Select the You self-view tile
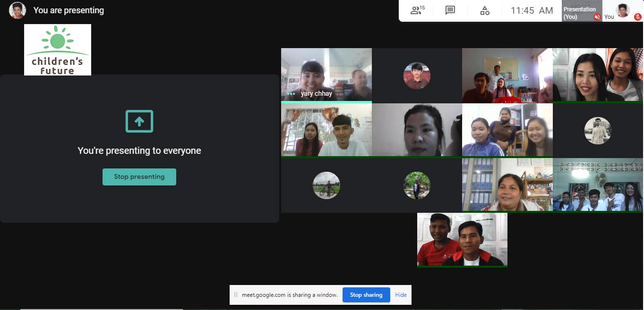This screenshot has height=310, width=644. [622, 10]
